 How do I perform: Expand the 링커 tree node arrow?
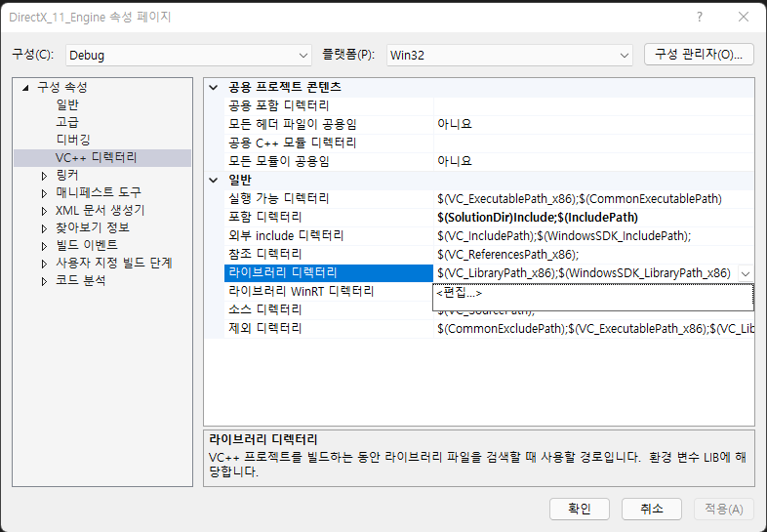[44, 176]
